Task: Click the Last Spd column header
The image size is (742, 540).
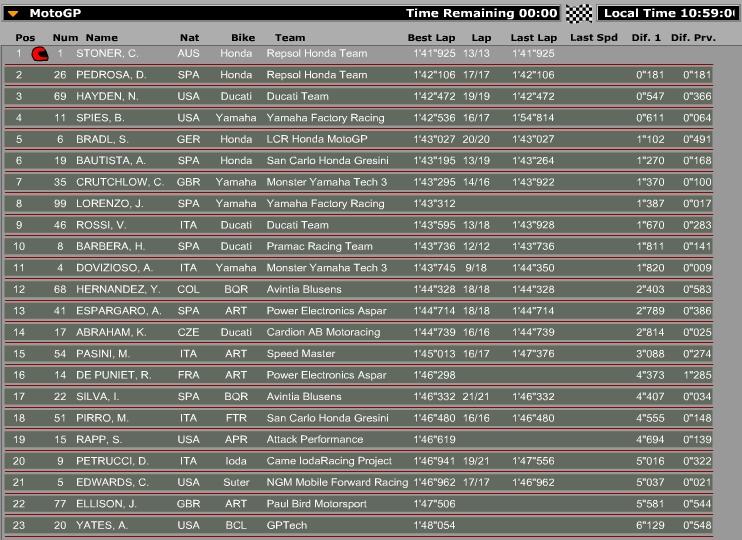Action: pos(594,38)
